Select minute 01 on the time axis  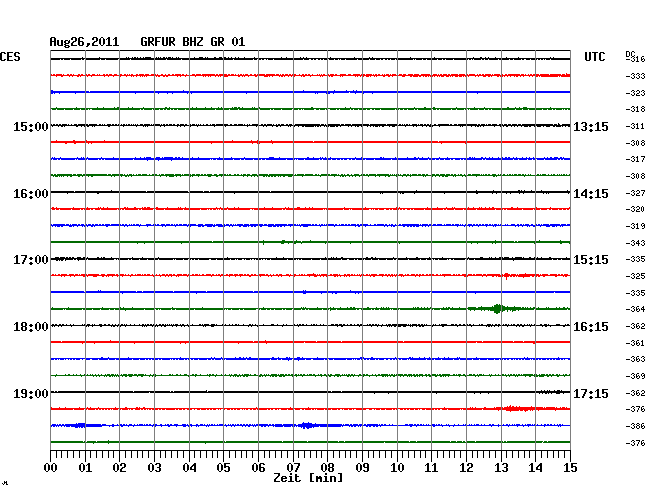coord(85,468)
